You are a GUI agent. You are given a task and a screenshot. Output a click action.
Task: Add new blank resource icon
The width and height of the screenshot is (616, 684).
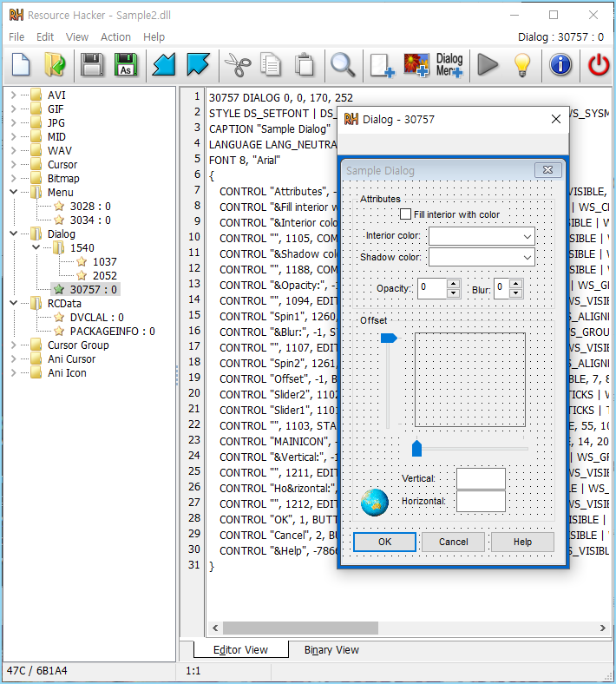tap(382, 65)
